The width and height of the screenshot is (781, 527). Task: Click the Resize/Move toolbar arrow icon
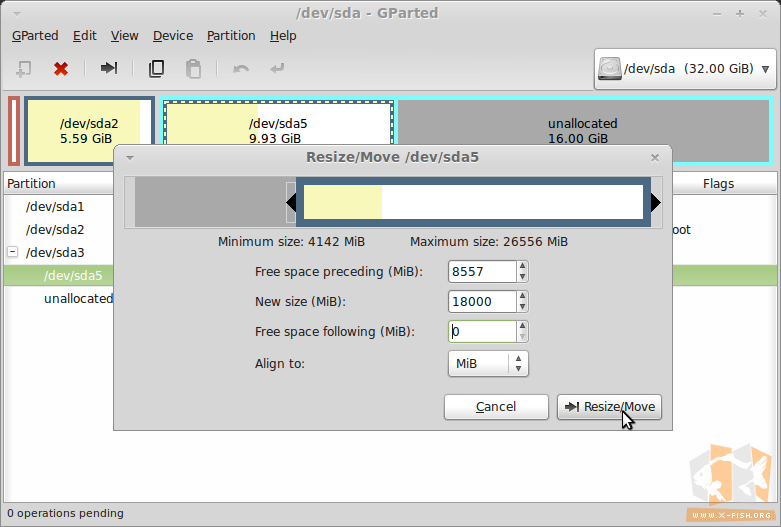(x=109, y=68)
